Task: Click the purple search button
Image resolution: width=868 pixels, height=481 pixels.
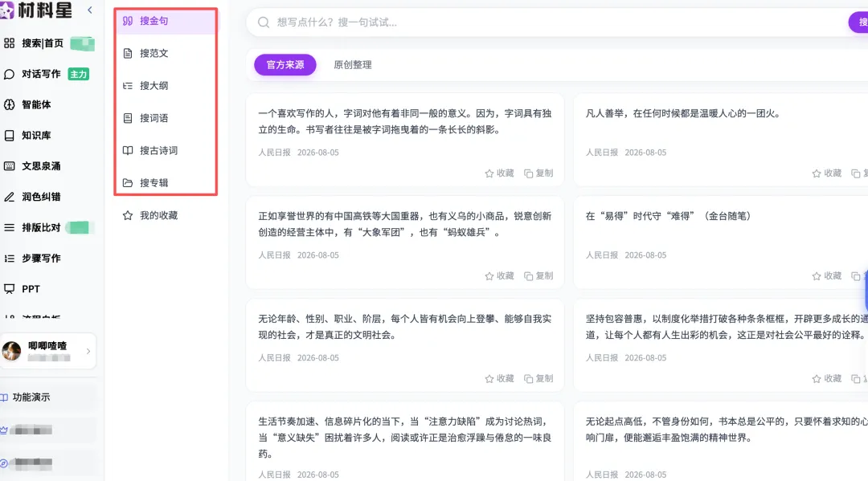Action: [x=858, y=22]
